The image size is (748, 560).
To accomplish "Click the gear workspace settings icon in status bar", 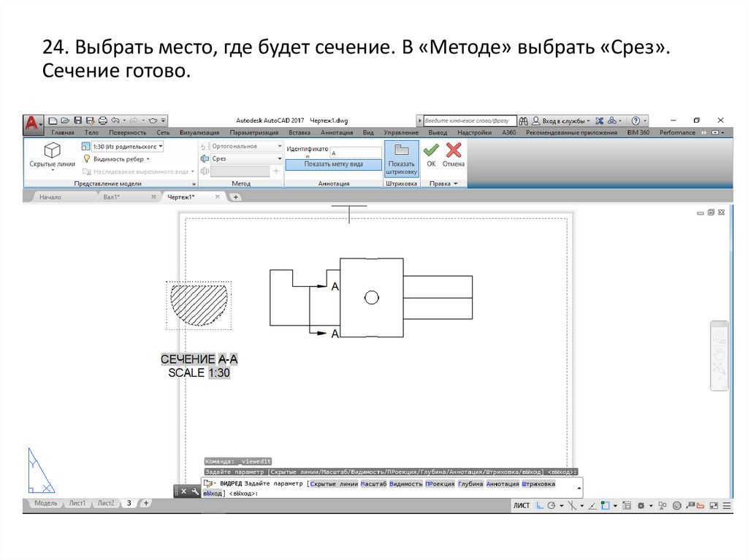I will pyautogui.click(x=641, y=506).
